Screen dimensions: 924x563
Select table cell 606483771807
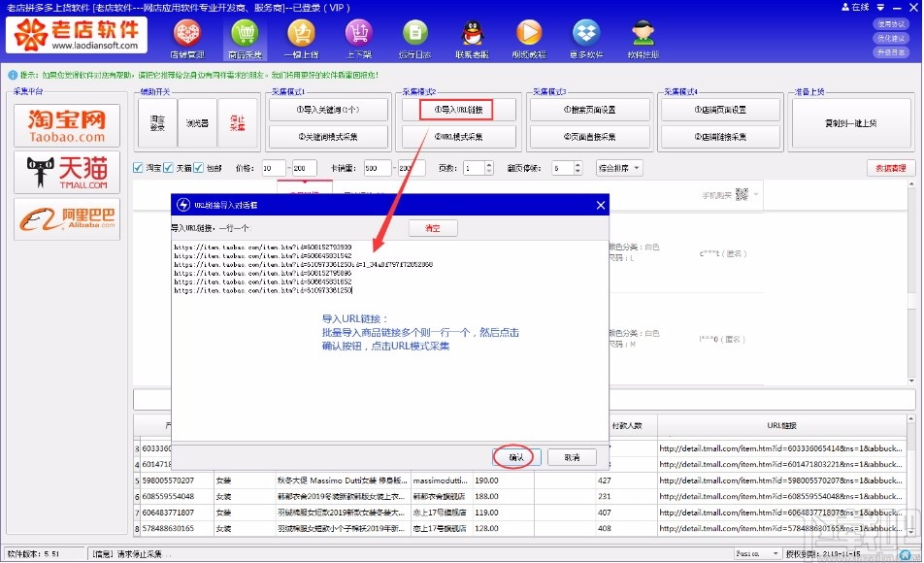[x=177, y=513]
